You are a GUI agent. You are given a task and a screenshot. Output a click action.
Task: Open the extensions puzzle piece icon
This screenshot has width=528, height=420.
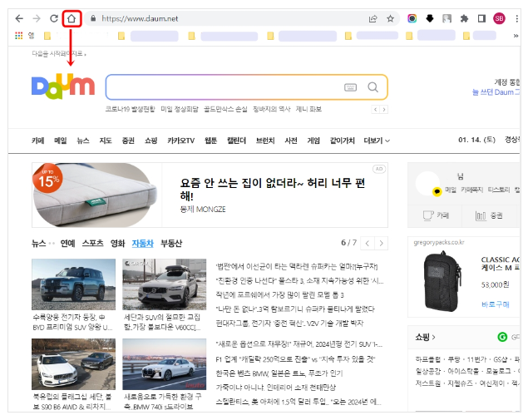(x=464, y=18)
